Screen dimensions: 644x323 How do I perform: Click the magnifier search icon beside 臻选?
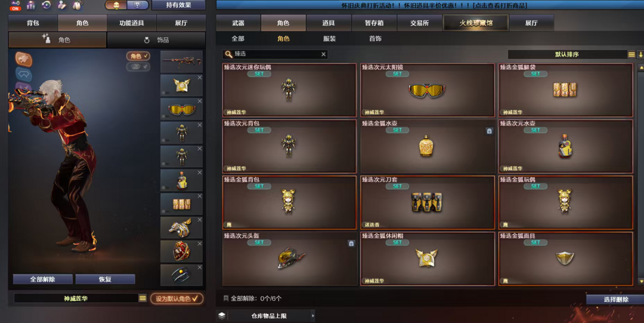pyautogui.click(x=228, y=54)
